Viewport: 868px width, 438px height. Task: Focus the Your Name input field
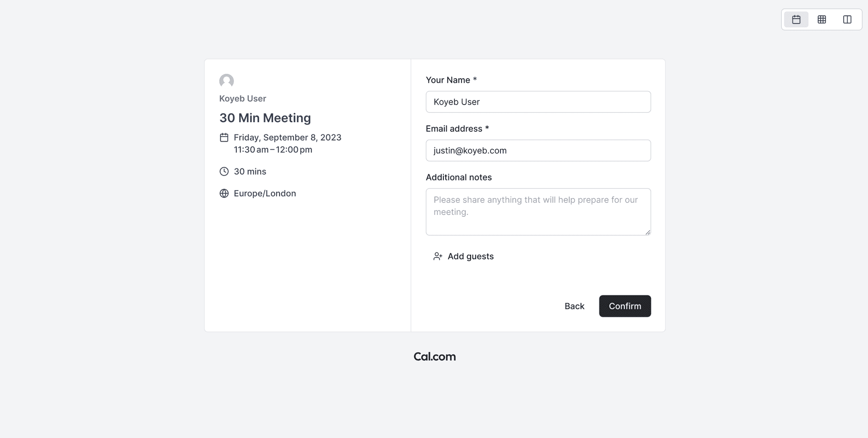[x=538, y=102]
